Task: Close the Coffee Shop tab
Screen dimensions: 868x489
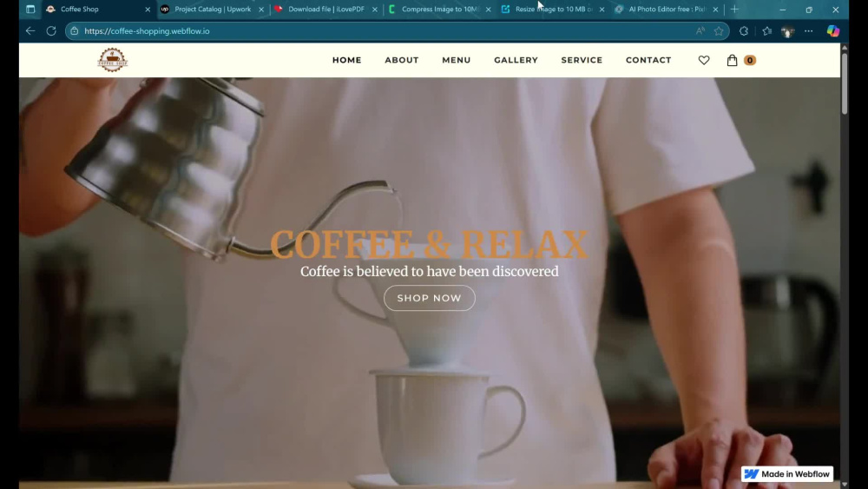Action: (x=148, y=10)
